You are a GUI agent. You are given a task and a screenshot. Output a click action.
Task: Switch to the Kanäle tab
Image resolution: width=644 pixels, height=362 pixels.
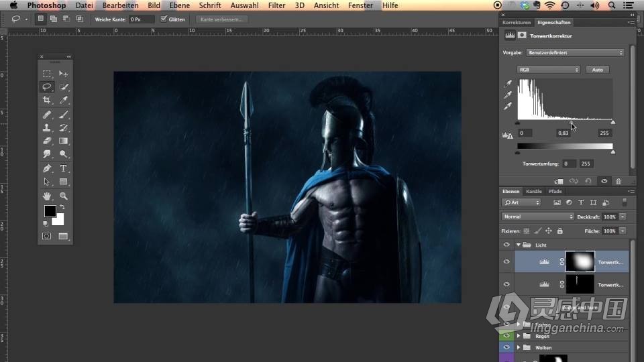[533, 191]
